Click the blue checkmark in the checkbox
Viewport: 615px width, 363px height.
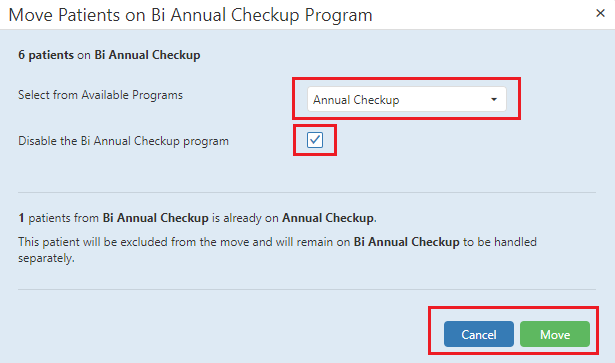(315, 140)
